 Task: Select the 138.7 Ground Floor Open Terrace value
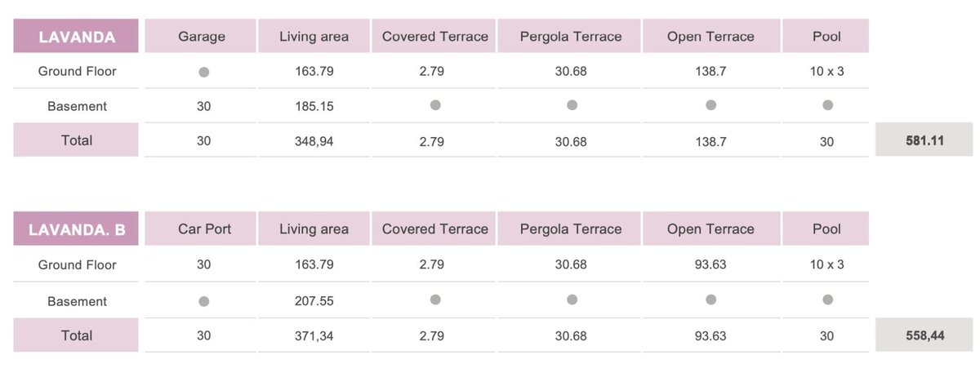[x=710, y=72]
